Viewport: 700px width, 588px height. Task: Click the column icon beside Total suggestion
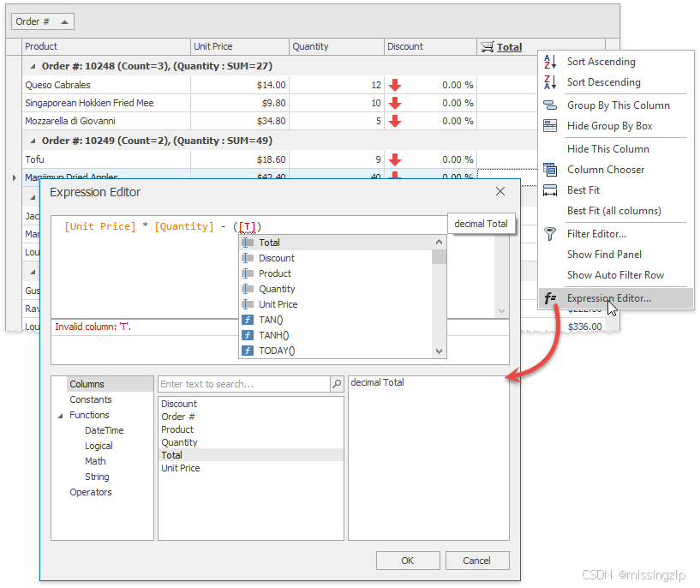pyautogui.click(x=248, y=243)
